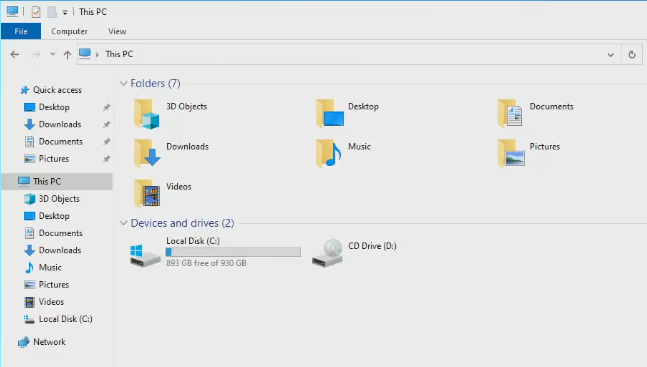Open pinned Pictures under Quick access
Screen dimensions: 647x367
54,159
